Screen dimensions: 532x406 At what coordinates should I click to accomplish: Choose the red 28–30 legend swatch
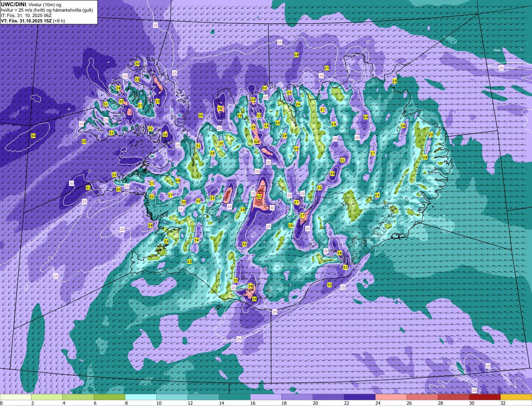point(453,397)
